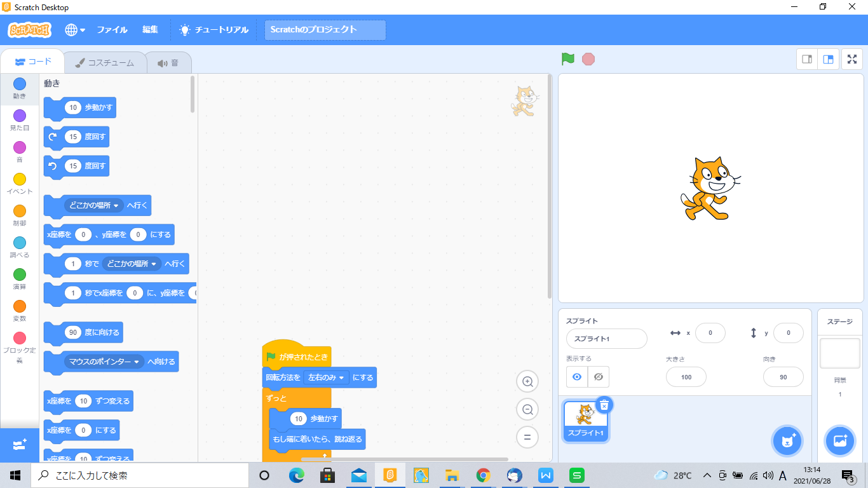
Task: Click the workspace horizontal scrollbar
Action: [404, 459]
